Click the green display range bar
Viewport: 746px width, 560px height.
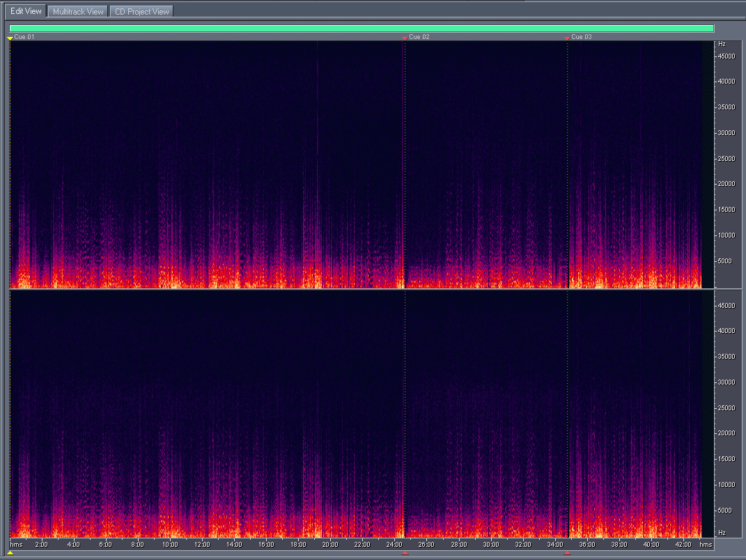[362, 29]
